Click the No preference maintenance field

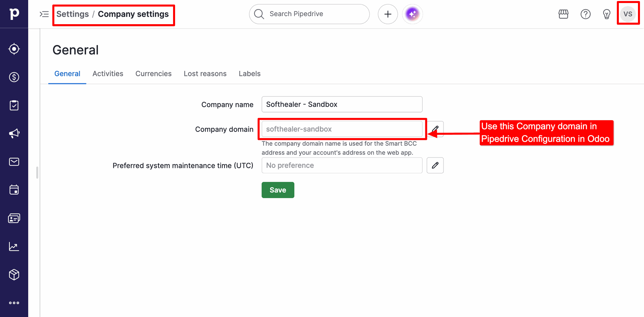342,165
